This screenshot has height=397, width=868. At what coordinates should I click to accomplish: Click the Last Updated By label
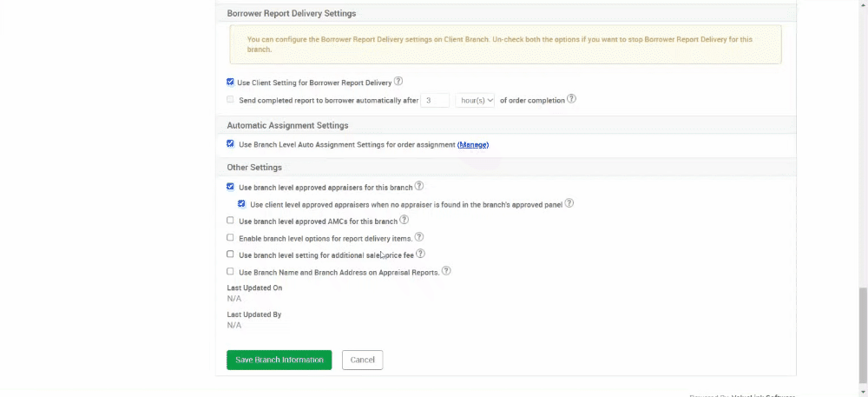[x=254, y=314]
